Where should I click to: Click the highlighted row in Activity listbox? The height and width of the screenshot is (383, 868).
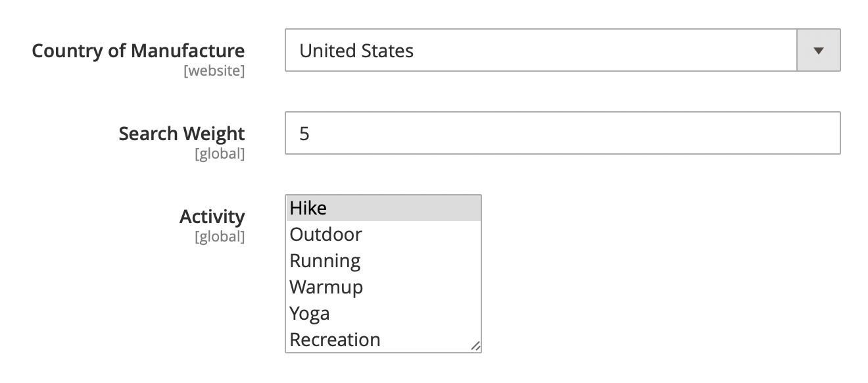coord(383,208)
